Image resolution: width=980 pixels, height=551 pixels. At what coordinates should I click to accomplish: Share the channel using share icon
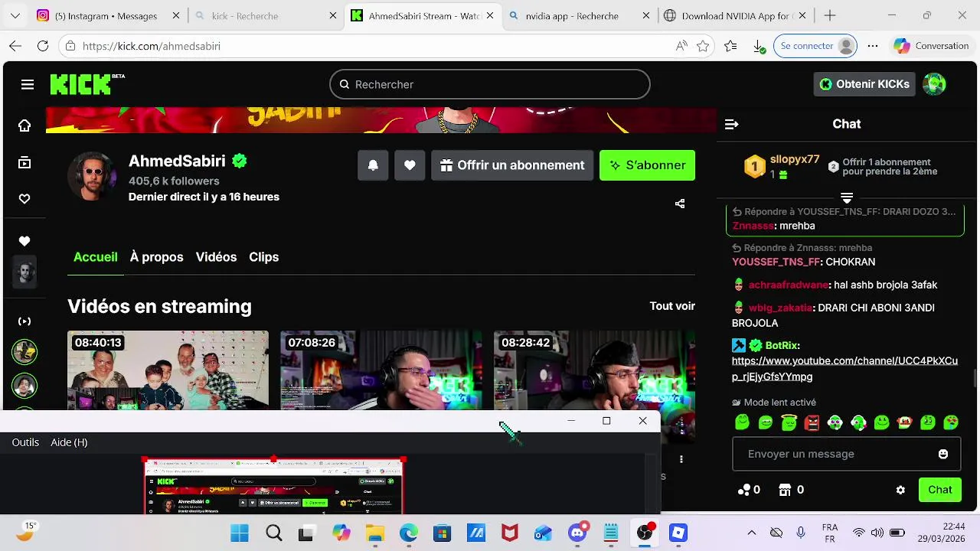coord(680,204)
